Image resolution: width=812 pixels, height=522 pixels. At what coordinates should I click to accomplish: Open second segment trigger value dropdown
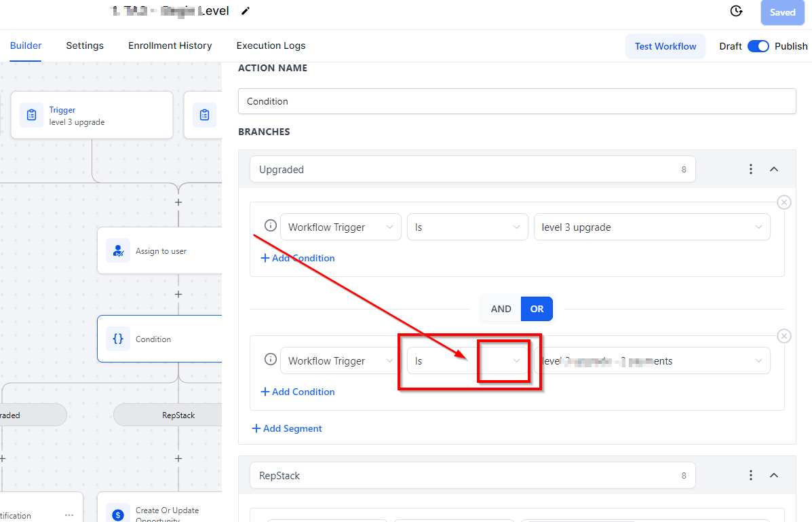(653, 361)
